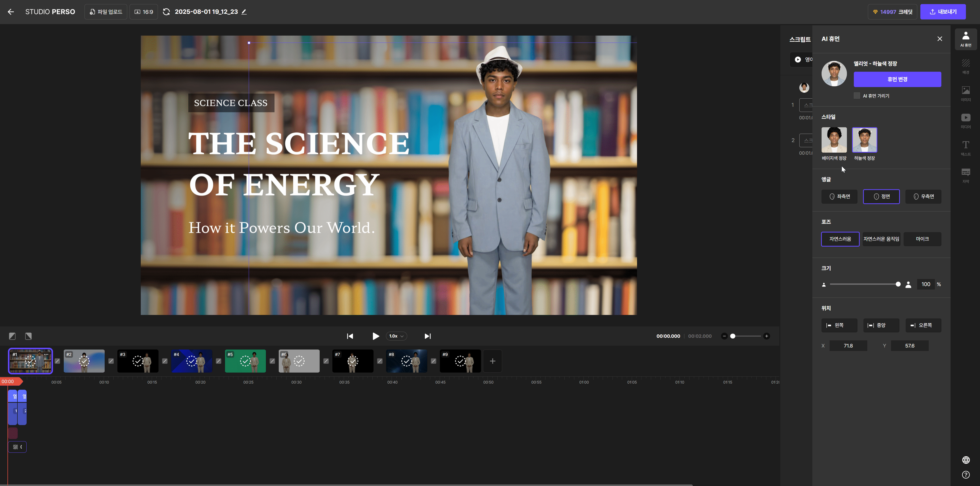The height and width of the screenshot is (486, 980).
Task: Open the 자막 (subtitle) sidebar panel
Action: pyautogui.click(x=966, y=175)
